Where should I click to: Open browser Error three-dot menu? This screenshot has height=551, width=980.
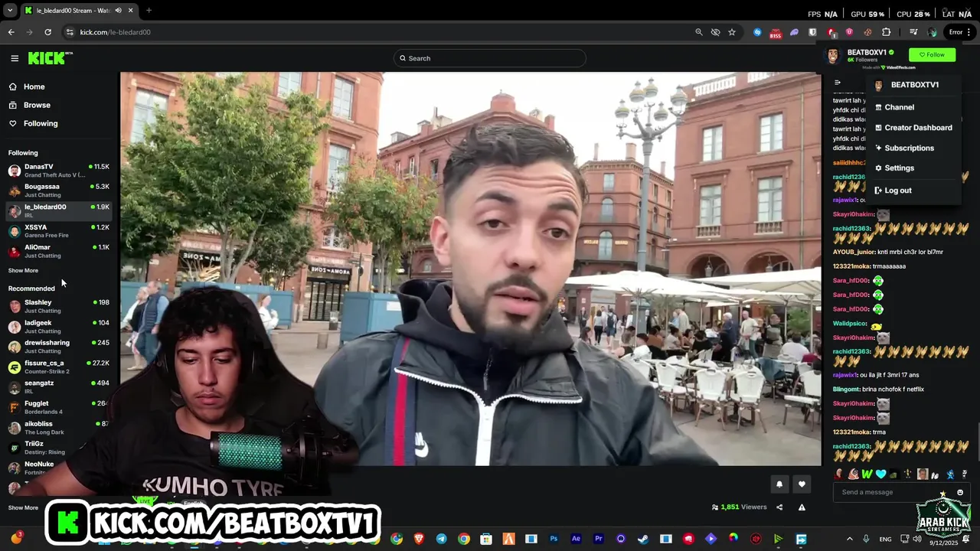[960, 32]
